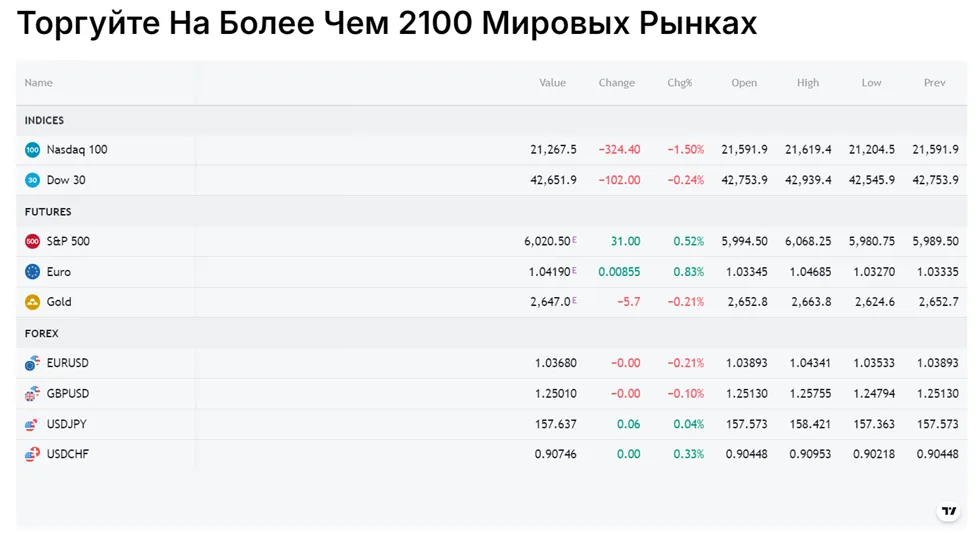Click the USDCHF currency pair flag icon
Image resolution: width=978 pixels, height=533 pixels.
[32, 454]
